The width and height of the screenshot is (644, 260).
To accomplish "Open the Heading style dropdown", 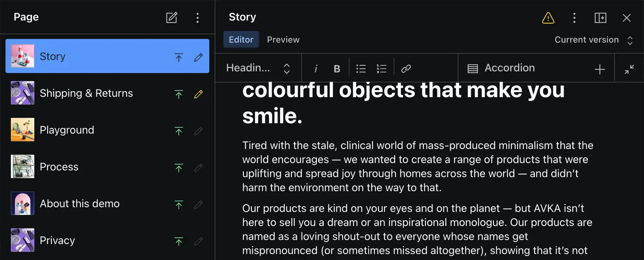I will (258, 68).
